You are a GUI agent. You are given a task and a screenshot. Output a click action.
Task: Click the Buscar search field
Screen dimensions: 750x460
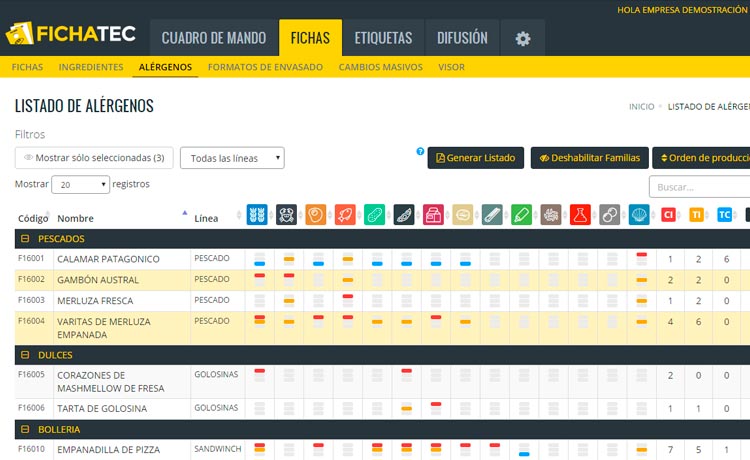[699, 187]
